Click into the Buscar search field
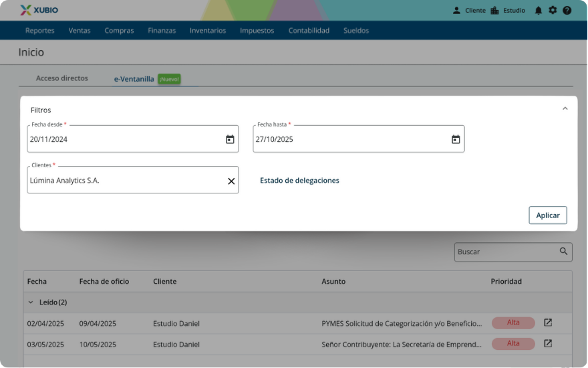The image size is (588, 368). tap(504, 252)
